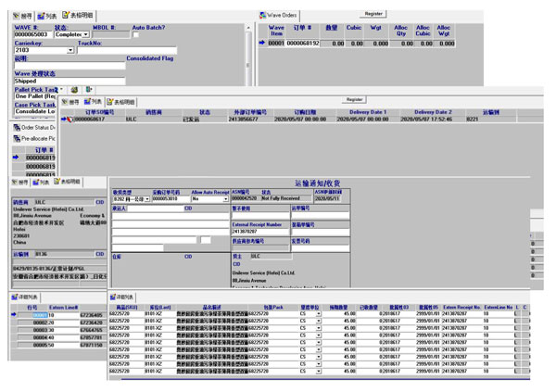The height and width of the screenshot is (392, 556).
Task: Click the Register button above wave orders
Action: coord(374,14)
